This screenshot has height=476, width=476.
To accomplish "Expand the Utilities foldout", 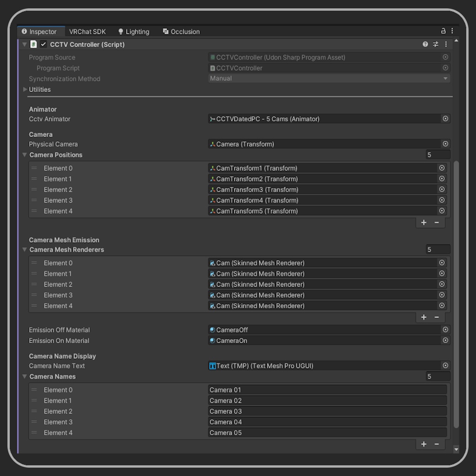I will pos(25,90).
